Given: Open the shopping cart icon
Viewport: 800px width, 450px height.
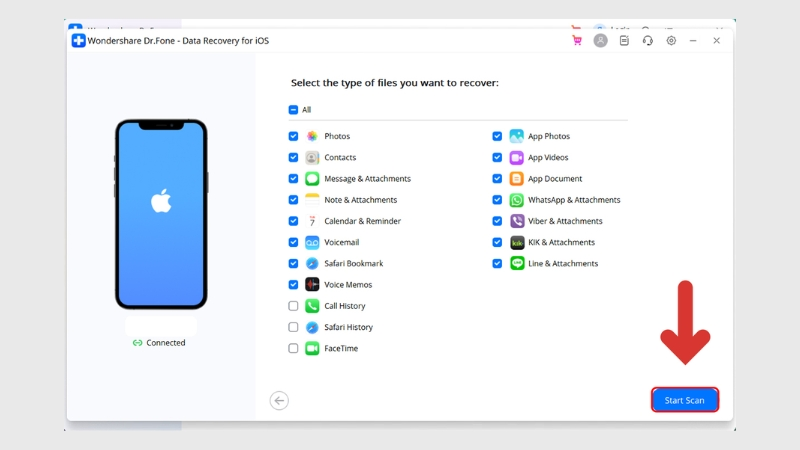Looking at the screenshot, I should [x=577, y=41].
